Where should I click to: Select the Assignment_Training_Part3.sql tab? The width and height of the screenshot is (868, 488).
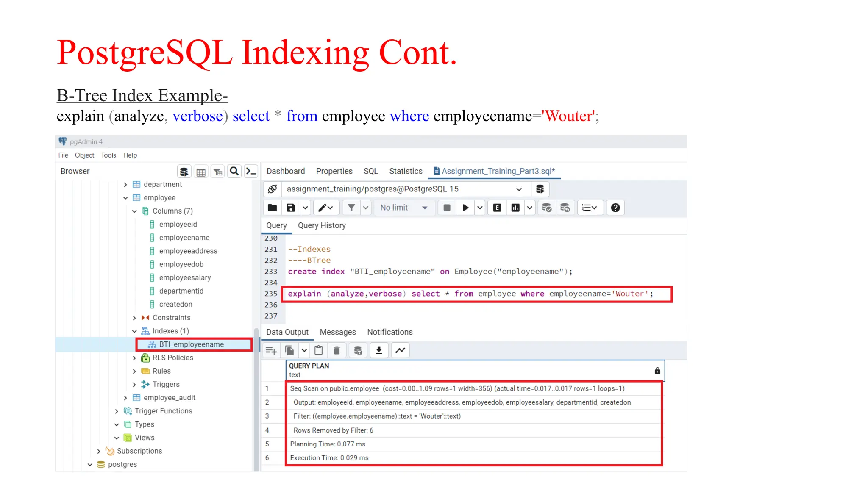(494, 171)
